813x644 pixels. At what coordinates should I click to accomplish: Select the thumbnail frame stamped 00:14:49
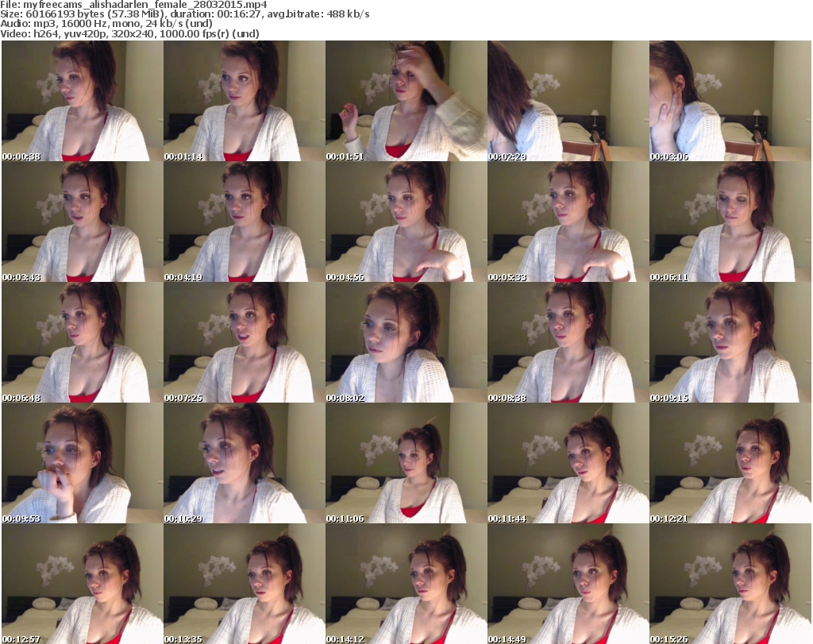(x=568, y=584)
